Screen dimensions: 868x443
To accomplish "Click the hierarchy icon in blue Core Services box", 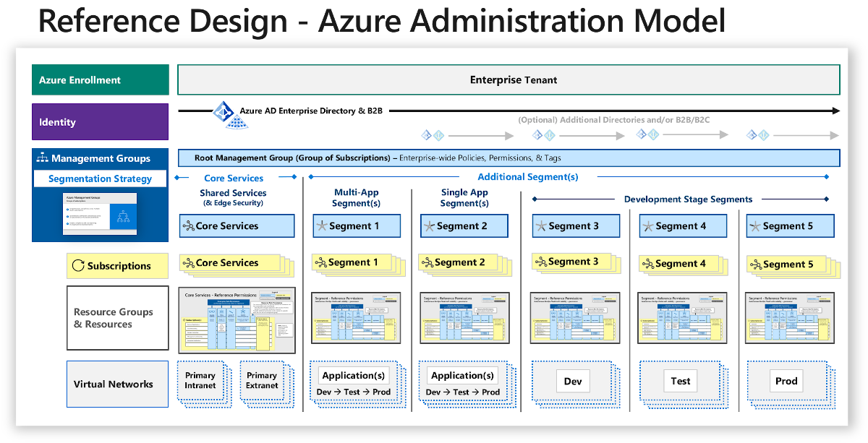I will [x=188, y=226].
